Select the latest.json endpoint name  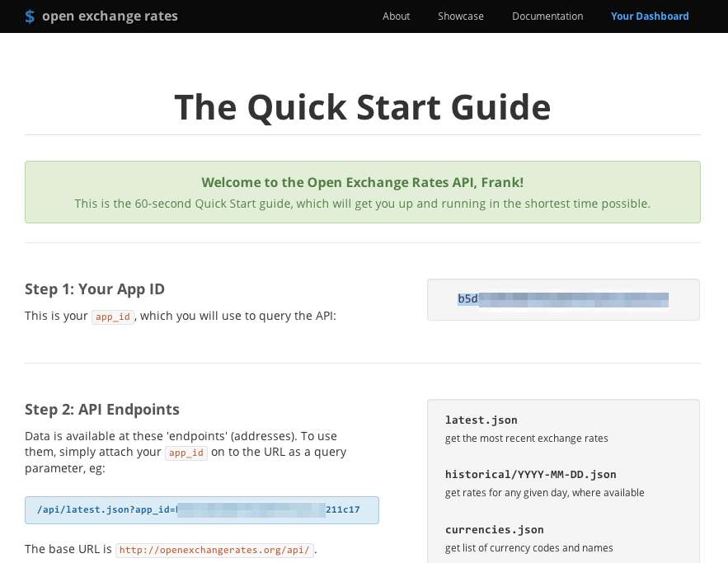click(481, 420)
